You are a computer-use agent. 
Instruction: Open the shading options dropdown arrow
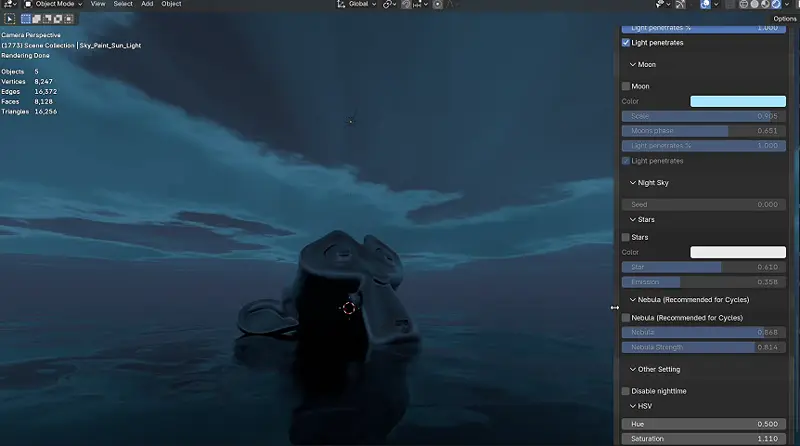(787, 4)
